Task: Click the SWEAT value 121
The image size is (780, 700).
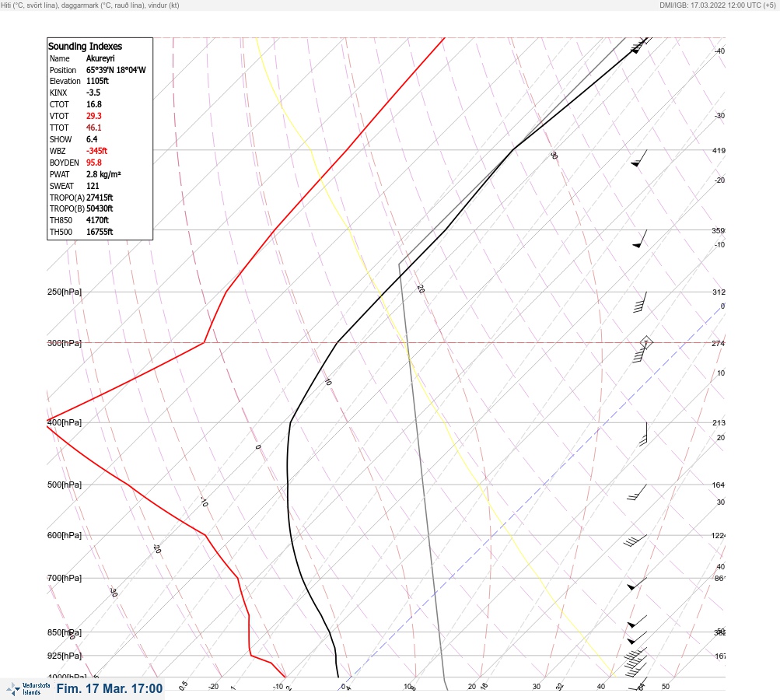Action: point(93,186)
